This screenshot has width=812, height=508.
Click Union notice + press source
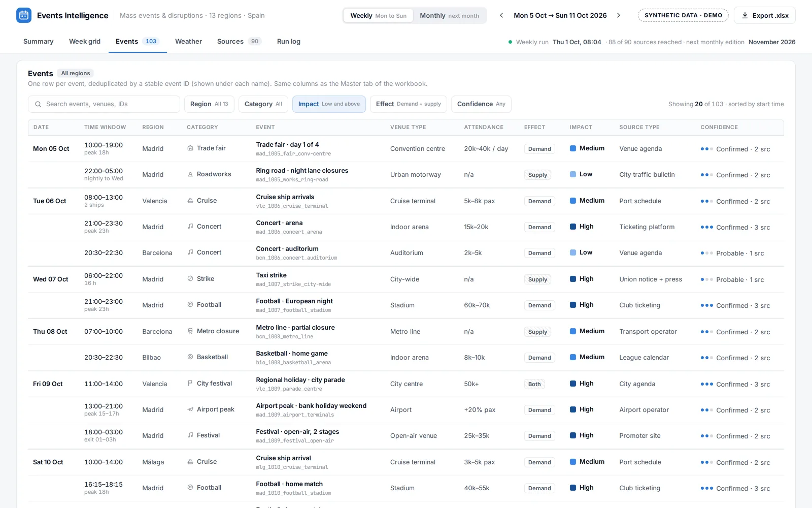[x=651, y=279]
